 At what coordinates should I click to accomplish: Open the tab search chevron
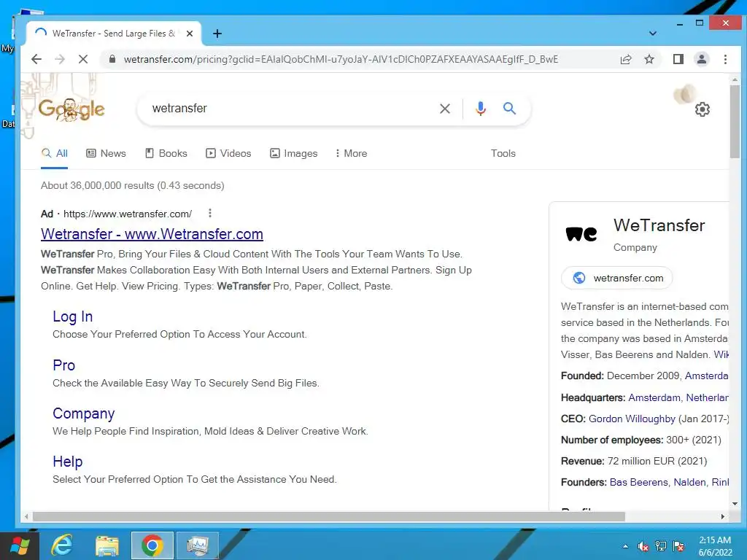point(653,34)
